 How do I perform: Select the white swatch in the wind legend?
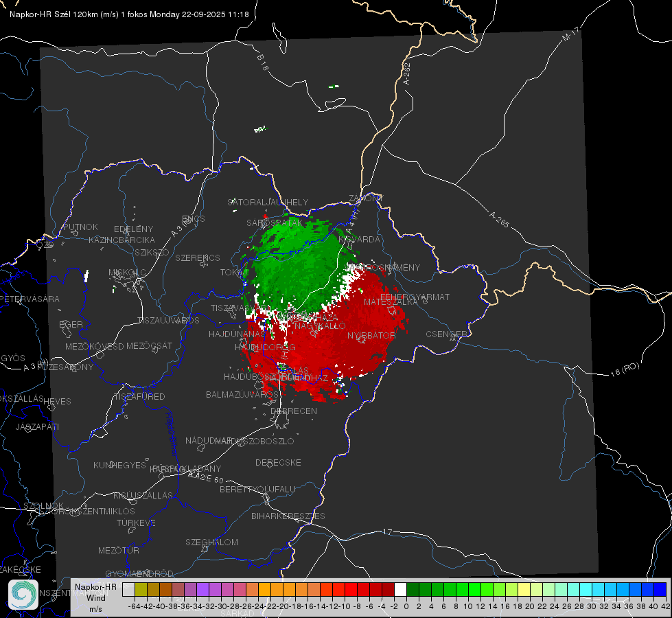[x=400, y=590]
